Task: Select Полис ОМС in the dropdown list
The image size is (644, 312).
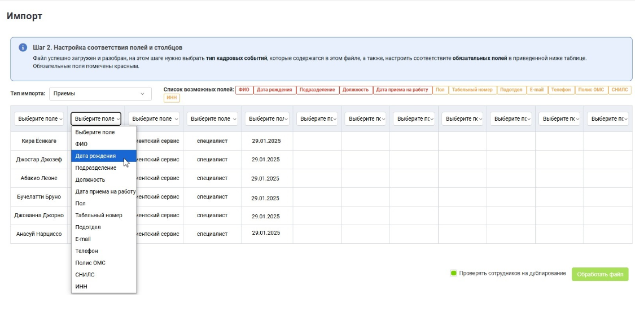Action: (104, 263)
